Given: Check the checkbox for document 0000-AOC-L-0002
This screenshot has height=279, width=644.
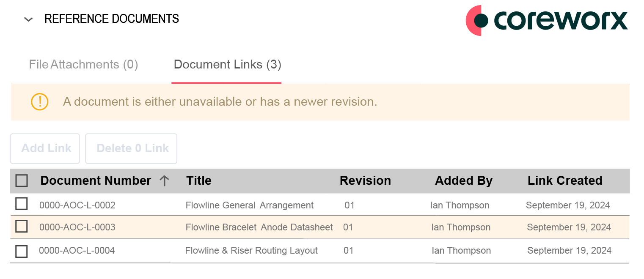Looking at the screenshot, I should (x=21, y=204).
